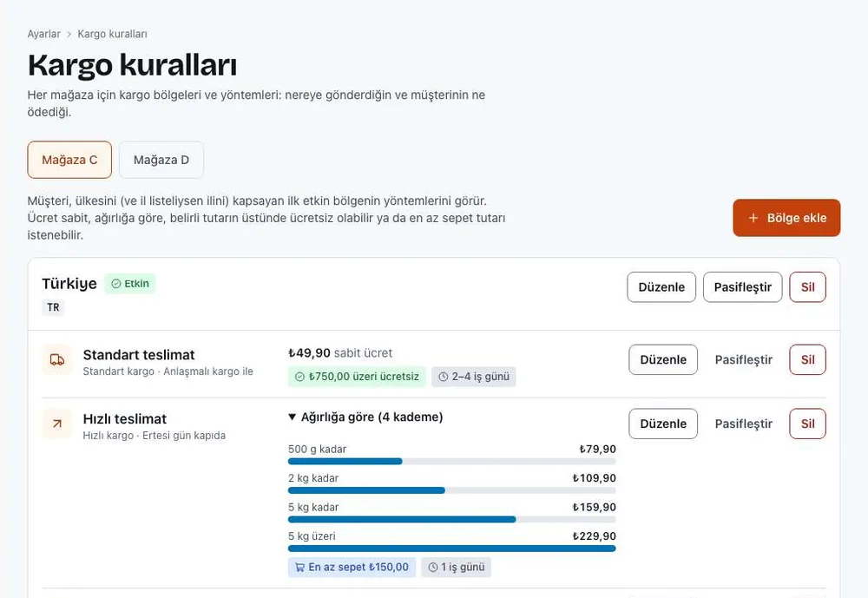The width and height of the screenshot is (868, 598).
Task: Click the ₺109,90 price value
Action: pos(595,478)
